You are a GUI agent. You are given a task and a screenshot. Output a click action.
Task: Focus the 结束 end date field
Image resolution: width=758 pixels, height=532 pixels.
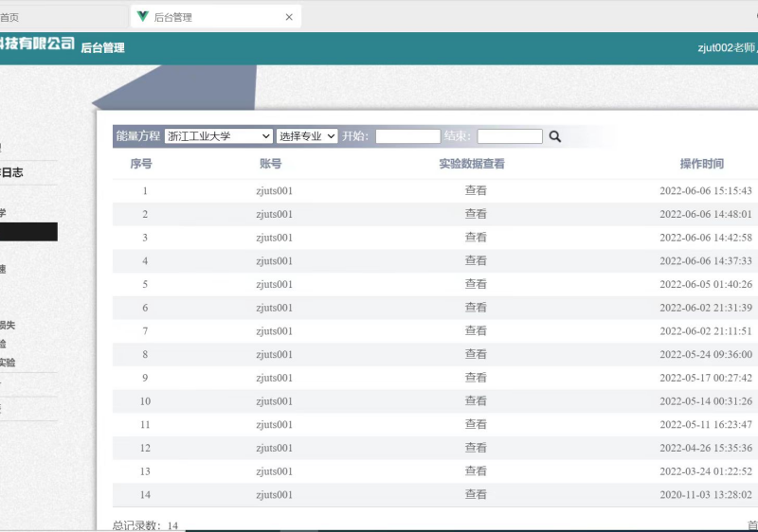[x=510, y=136]
